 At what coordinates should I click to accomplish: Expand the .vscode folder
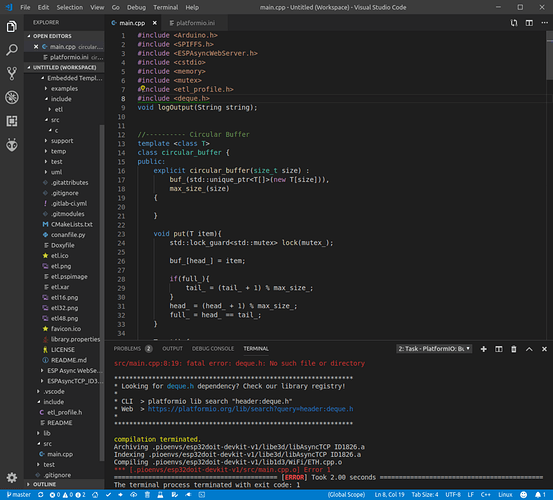tap(54, 391)
